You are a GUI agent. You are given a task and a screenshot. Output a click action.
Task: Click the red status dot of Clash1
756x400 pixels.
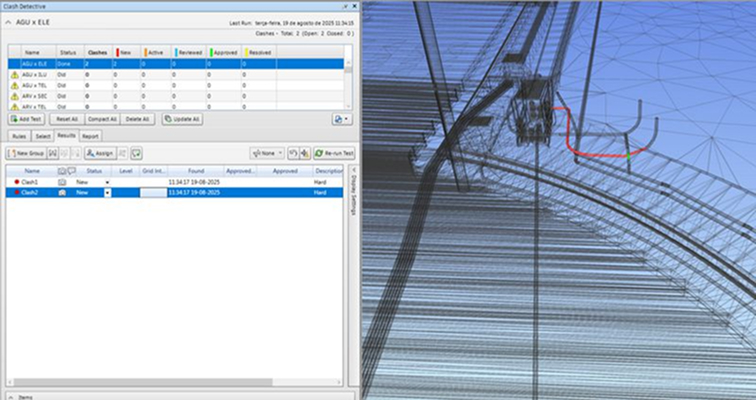pos(15,183)
